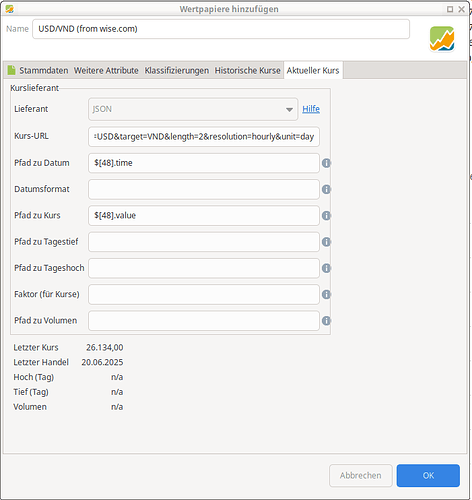Click info icon beside Pfad zu Volumen
Screen dimensions: 472x500
pos(326,321)
